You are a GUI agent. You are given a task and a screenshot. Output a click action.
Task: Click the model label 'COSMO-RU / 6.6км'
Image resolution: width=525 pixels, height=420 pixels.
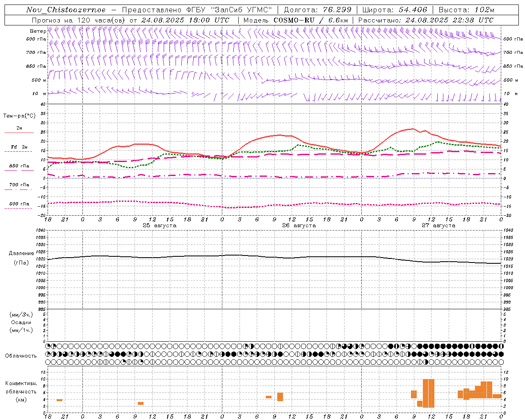click(311, 20)
